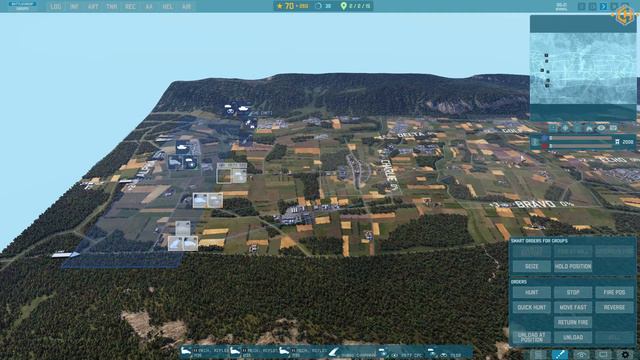
Task: Click the first minimap filter icon
Action: pos(553,128)
